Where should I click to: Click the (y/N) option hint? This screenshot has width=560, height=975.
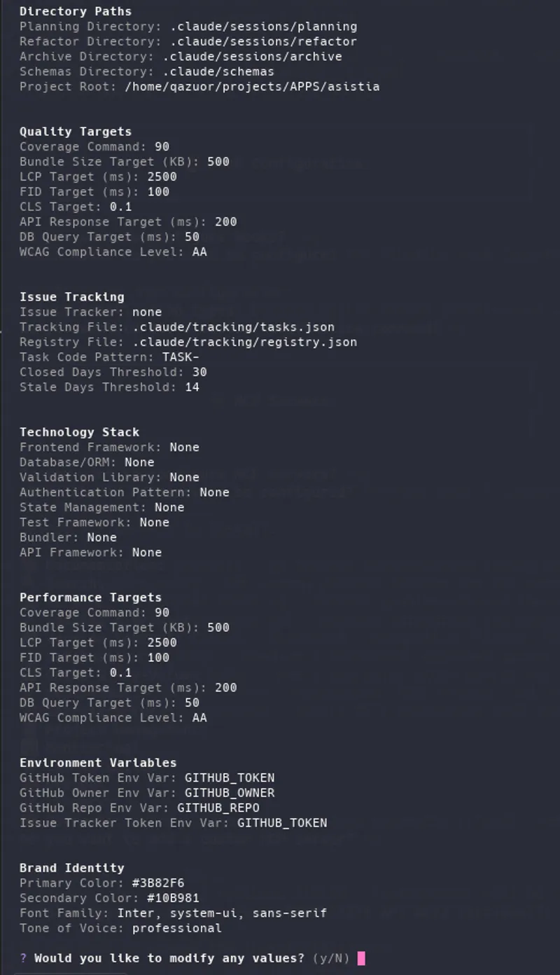pyautogui.click(x=330, y=958)
